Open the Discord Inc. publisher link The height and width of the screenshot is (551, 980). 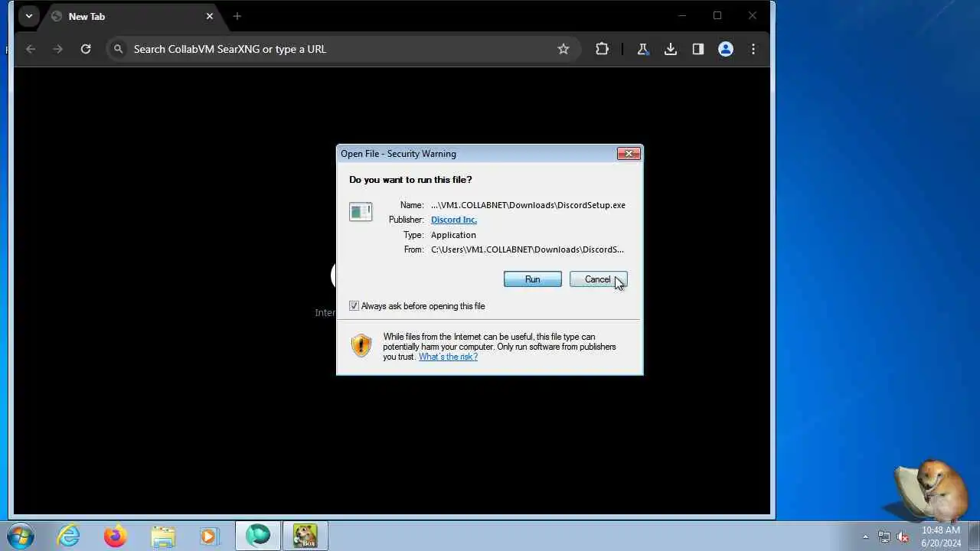[453, 220]
